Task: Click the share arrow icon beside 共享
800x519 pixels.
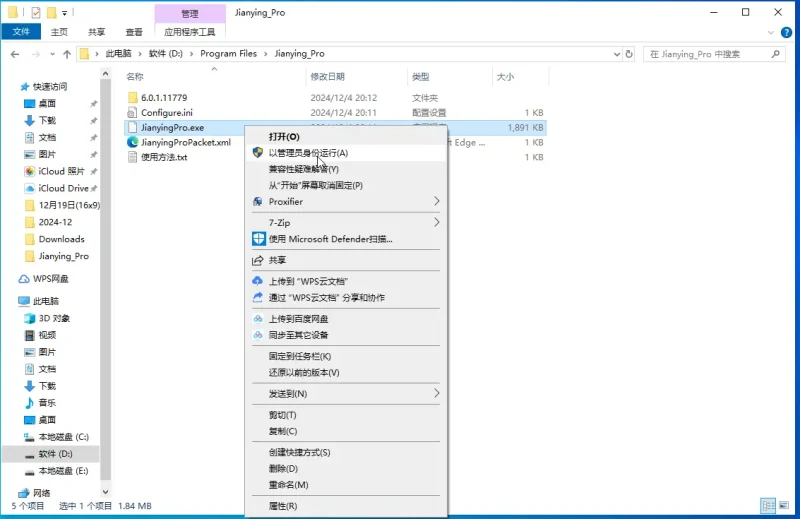Action: tap(258, 260)
